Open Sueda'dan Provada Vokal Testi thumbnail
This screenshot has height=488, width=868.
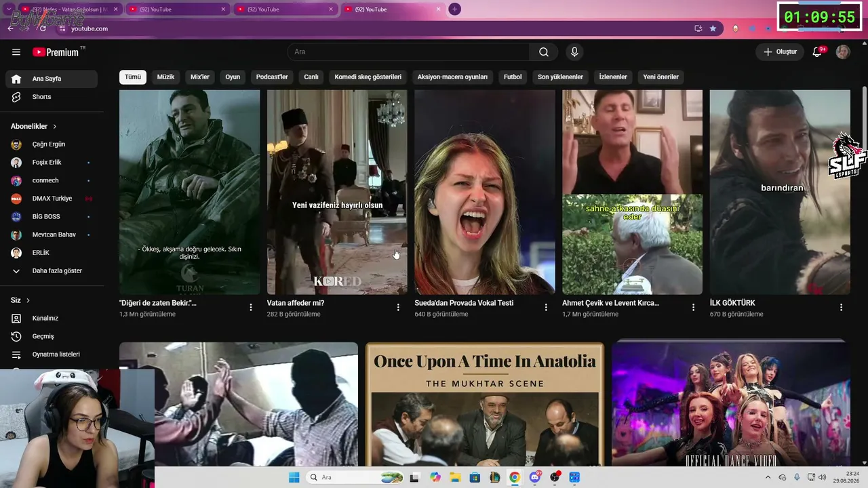point(485,192)
